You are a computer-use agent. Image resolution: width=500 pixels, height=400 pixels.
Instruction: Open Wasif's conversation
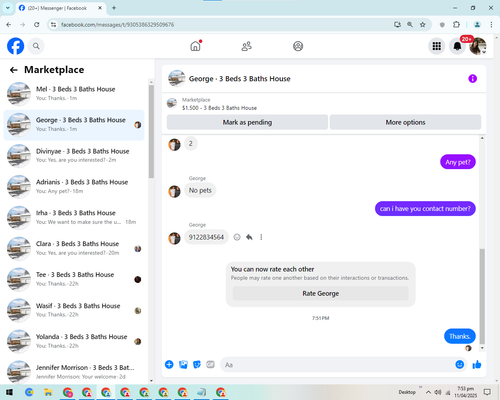point(74,310)
